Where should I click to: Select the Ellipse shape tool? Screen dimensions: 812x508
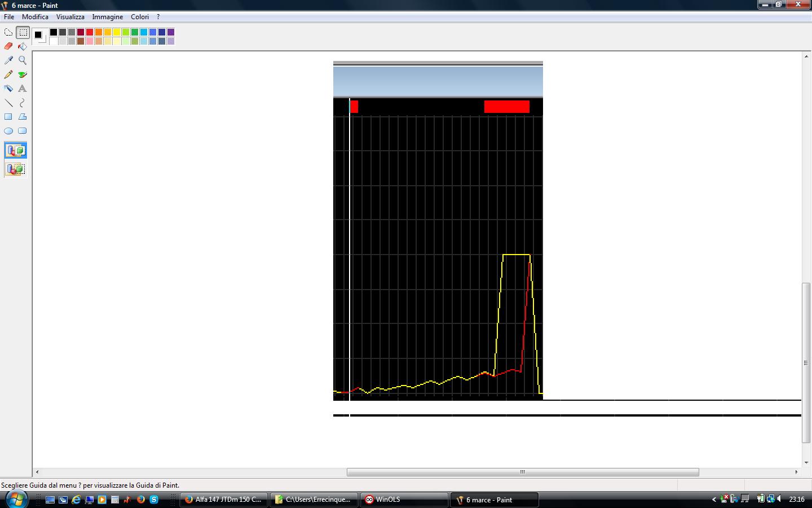8,131
